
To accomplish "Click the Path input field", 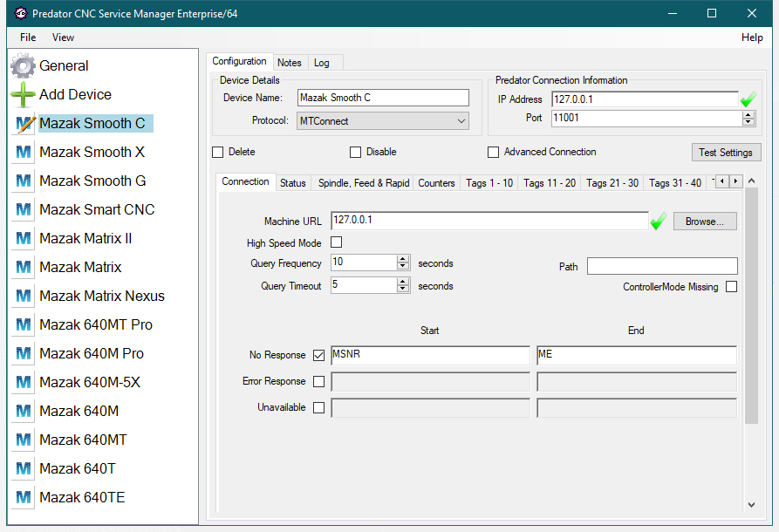I will pyautogui.click(x=662, y=266).
